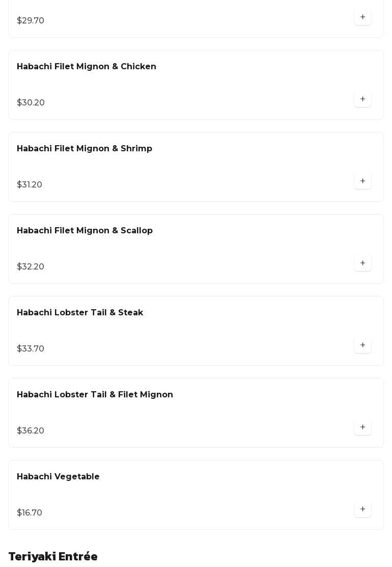Open the Habachi Filet Mignon & Shrimp title
Viewport: 392px width, 567px height.
click(85, 149)
